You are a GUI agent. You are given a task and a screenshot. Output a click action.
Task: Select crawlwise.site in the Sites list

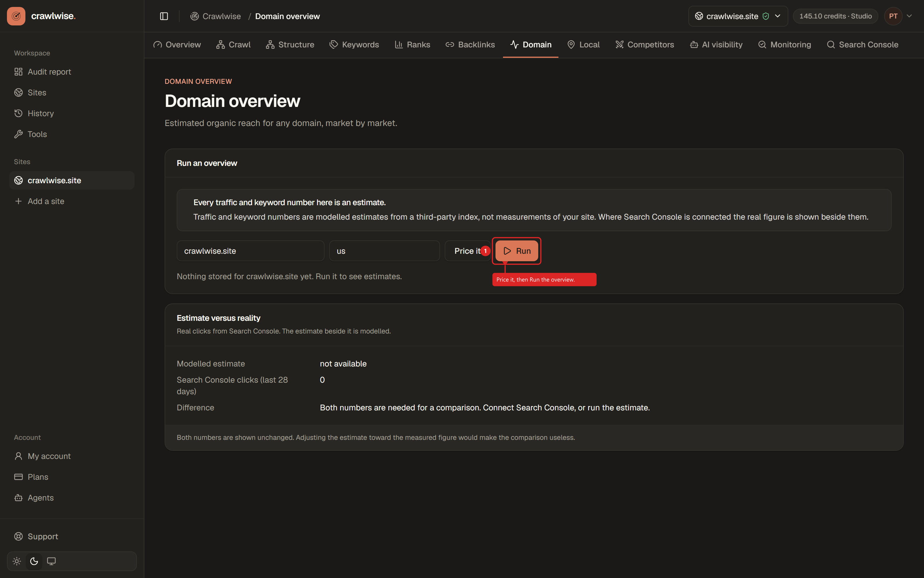click(72, 180)
